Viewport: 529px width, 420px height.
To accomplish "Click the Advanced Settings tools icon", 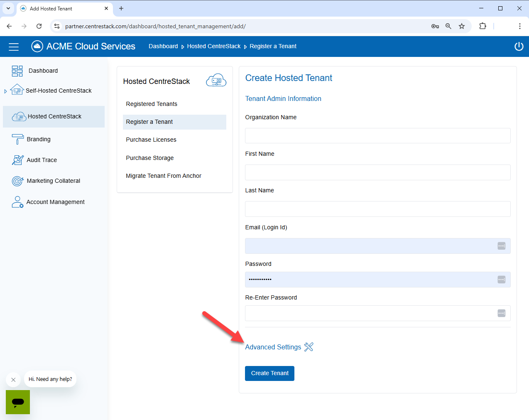I will [x=309, y=347].
